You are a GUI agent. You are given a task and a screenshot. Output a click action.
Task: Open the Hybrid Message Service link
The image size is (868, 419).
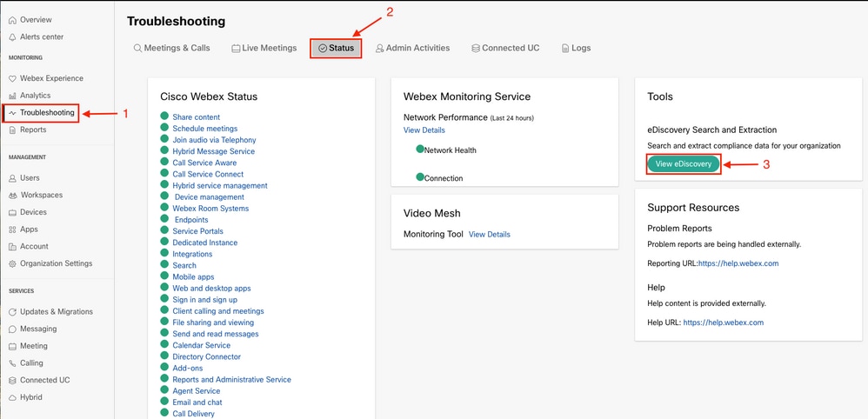click(x=214, y=151)
